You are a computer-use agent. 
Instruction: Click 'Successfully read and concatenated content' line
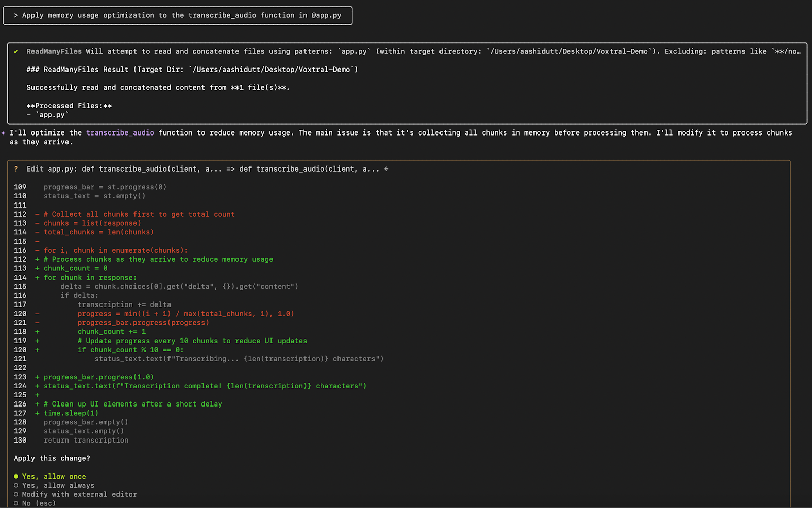pyautogui.click(x=158, y=88)
